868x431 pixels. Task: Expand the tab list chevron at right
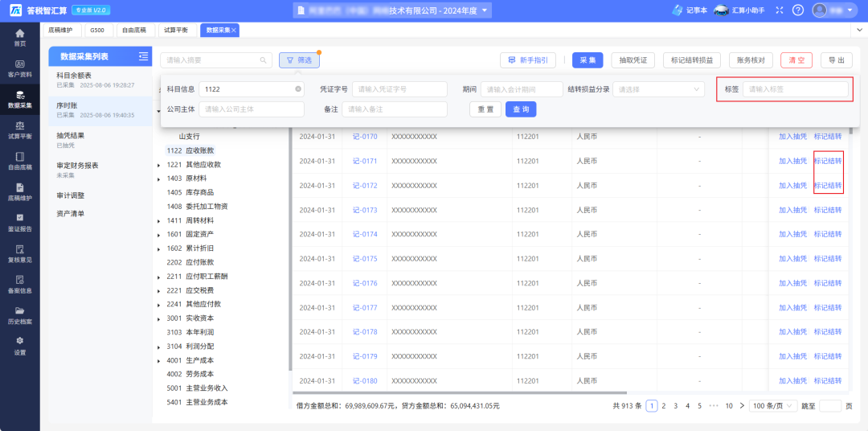(x=860, y=30)
